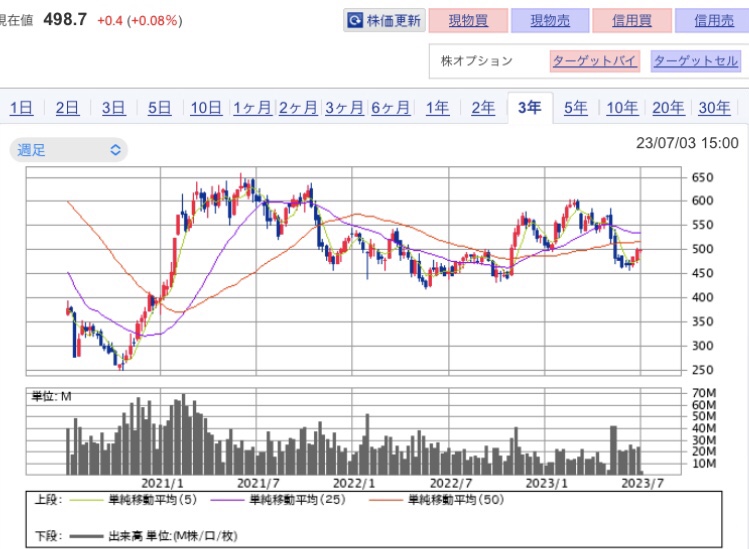Switch chart period to 20年
Image resolution: width=749 pixels, height=549 pixels.
pos(668,108)
